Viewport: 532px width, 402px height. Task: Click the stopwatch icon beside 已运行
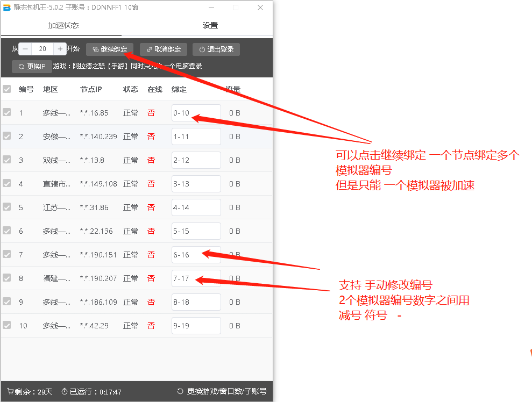65,392
